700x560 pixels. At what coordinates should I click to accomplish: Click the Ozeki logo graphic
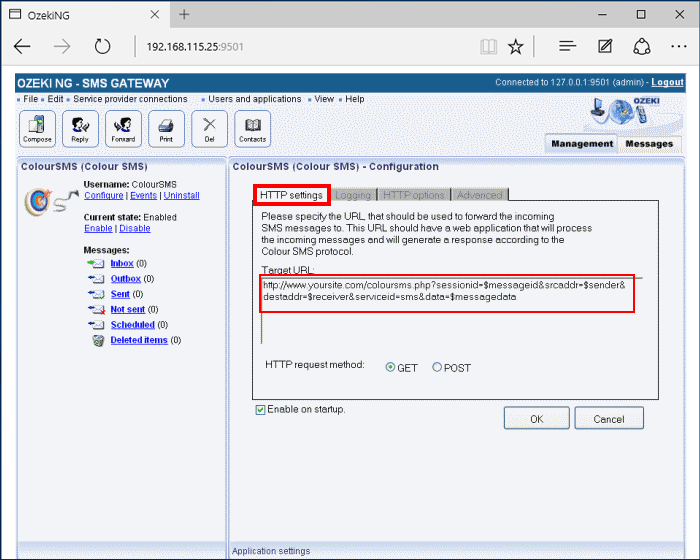click(625, 111)
